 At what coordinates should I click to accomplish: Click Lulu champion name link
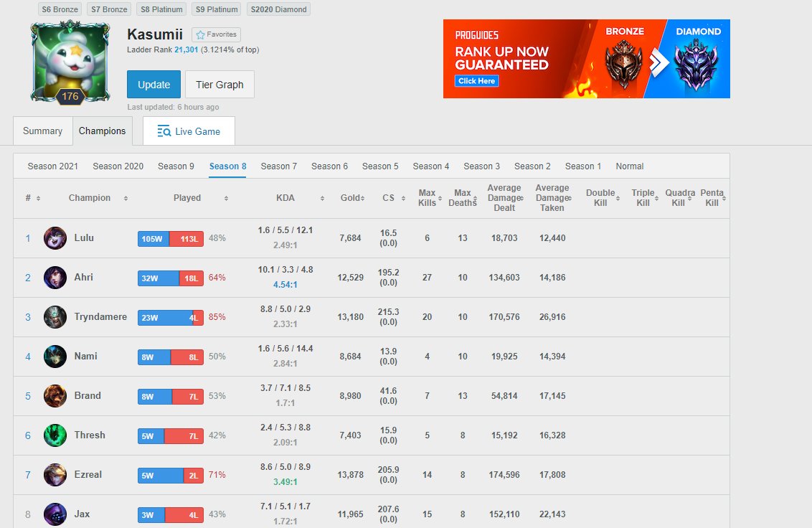point(84,238)
